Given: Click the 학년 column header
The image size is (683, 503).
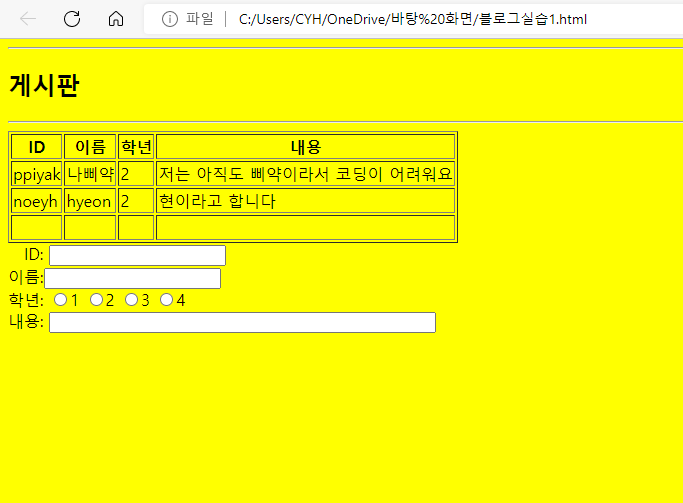Looking at the screenshot, I should click(136, 147).
